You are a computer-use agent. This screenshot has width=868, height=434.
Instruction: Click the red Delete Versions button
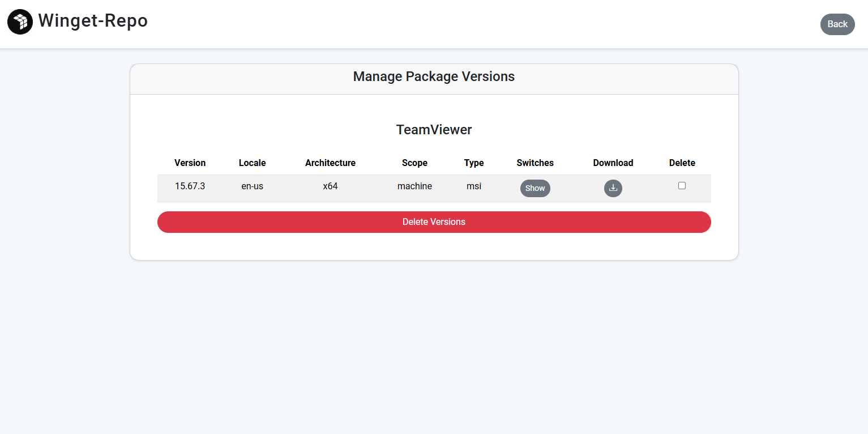coord(434,222)
